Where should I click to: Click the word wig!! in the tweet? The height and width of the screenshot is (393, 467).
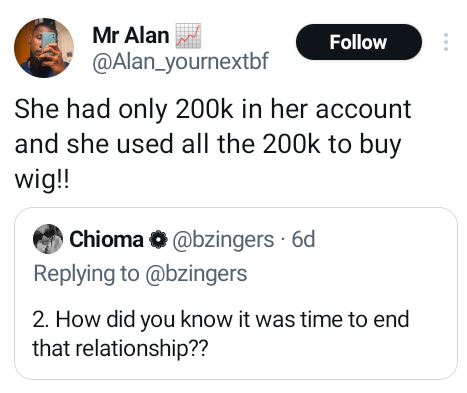[42, 180]
